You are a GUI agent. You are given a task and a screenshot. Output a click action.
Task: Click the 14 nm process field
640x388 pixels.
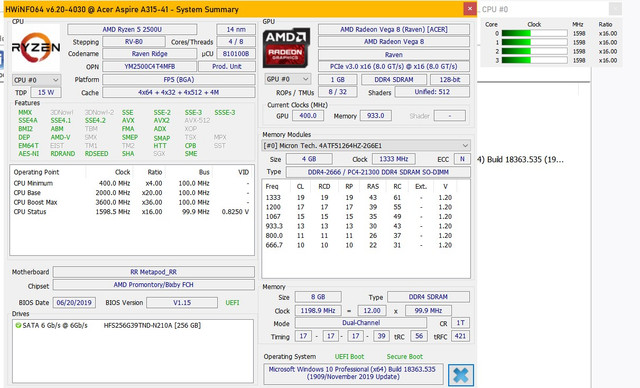[x=236, y=29]
